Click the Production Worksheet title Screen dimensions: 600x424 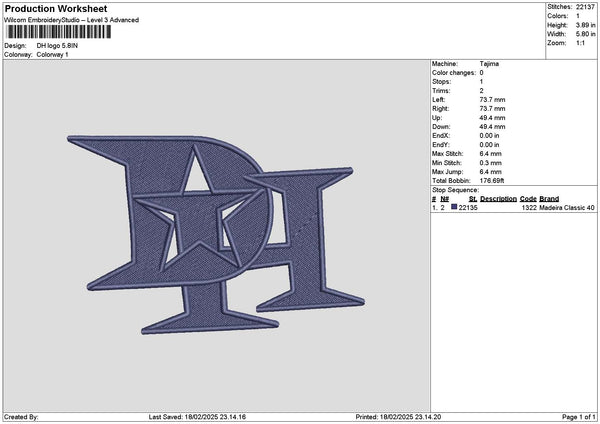coord(56,9)
